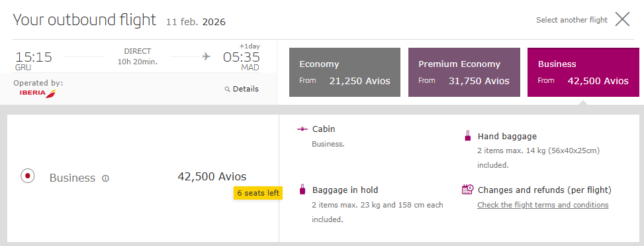The width and height of the screenshot is (644, 246).
Task: Click the airplane icon between flight times
Action: [207, 56]
